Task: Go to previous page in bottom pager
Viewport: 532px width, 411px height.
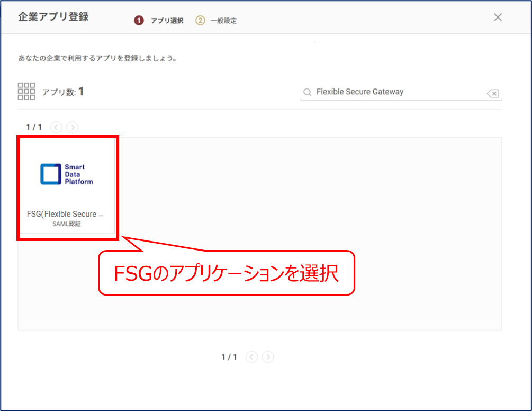Action: point(251,356)
